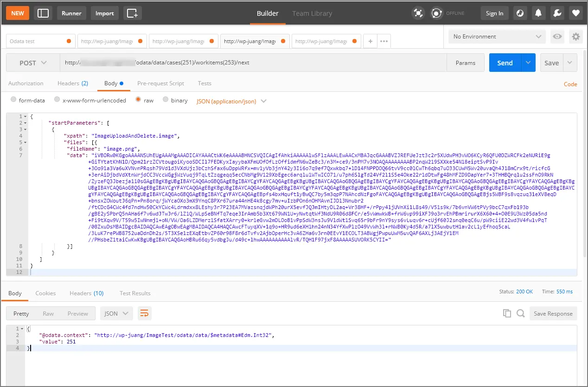Click the interceptor satellite icon
The image size is (588, 387).
tap(418, 13)
